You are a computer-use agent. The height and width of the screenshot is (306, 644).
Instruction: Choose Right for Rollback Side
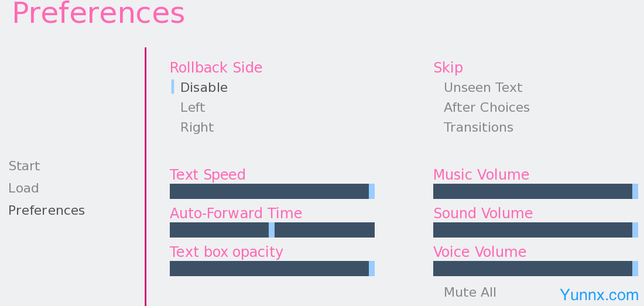coord(197,128)
